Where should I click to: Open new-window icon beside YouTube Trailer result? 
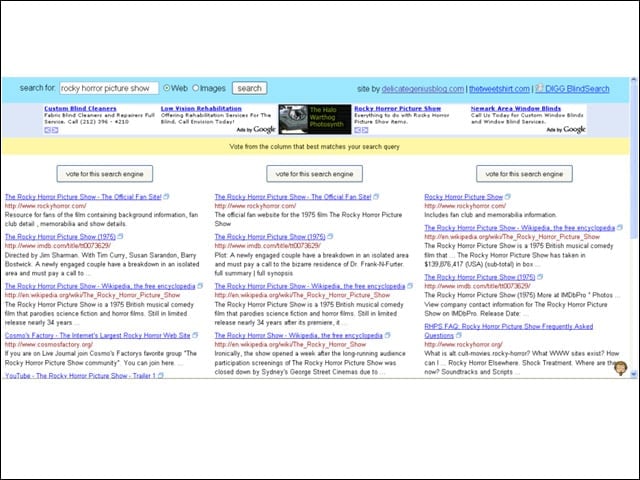(x=161, y=376)
